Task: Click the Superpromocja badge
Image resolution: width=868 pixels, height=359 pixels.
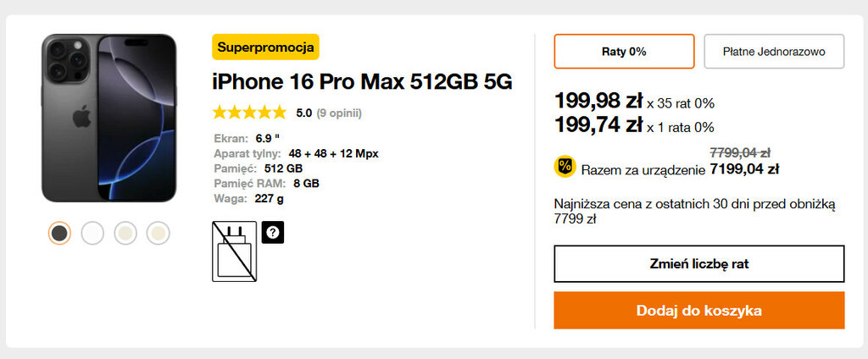Action: (x=265, y=47)
